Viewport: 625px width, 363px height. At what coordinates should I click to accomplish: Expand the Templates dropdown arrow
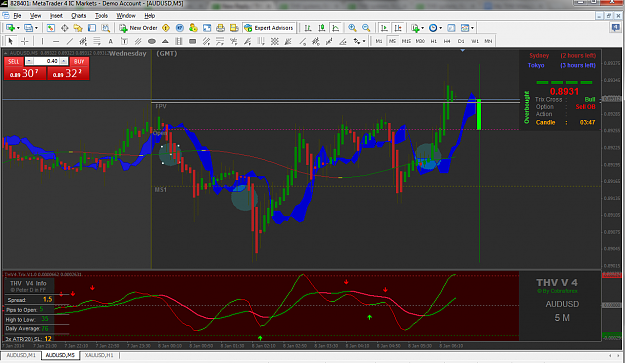pyautogui.click(x=472, y=28)
